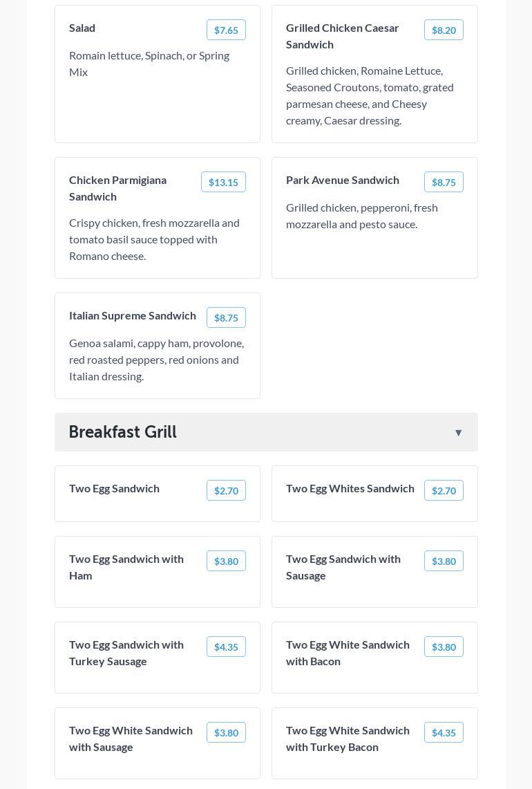532x789 pixels.
Task: Collapse the Breakfast Grill section arrow
Action: 458,433
